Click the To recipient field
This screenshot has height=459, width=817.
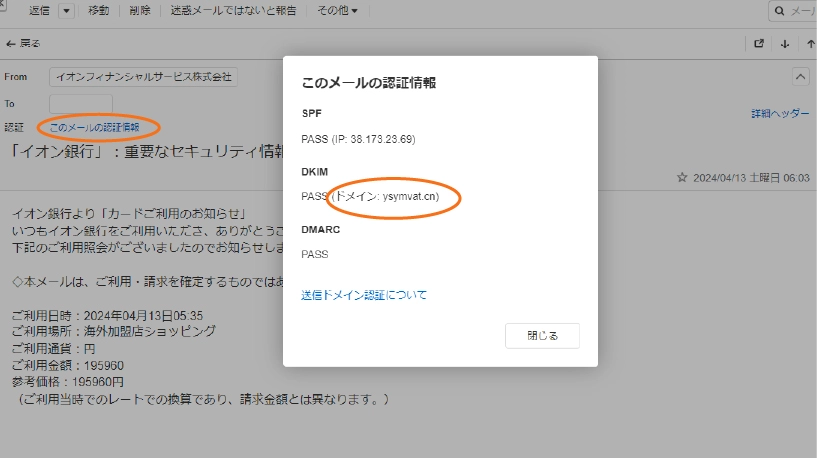click(x=80, y=103)
